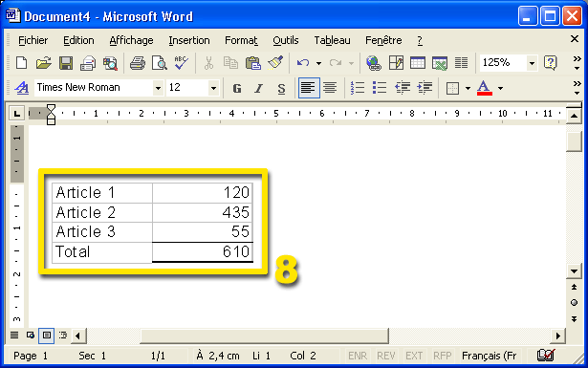The image size is (588, 368).
Task: Increase paragraph indent
Action: (x=425, y=88)
